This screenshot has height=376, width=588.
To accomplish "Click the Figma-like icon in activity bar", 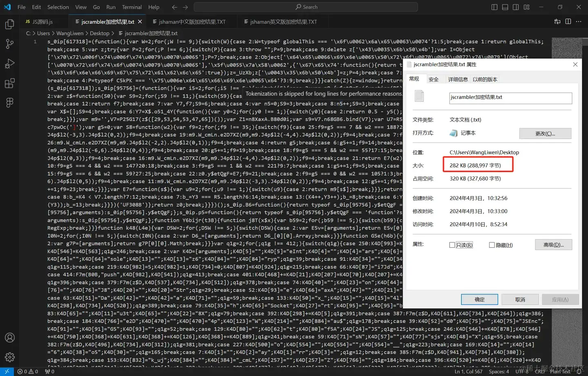I will tap(10, 103).
